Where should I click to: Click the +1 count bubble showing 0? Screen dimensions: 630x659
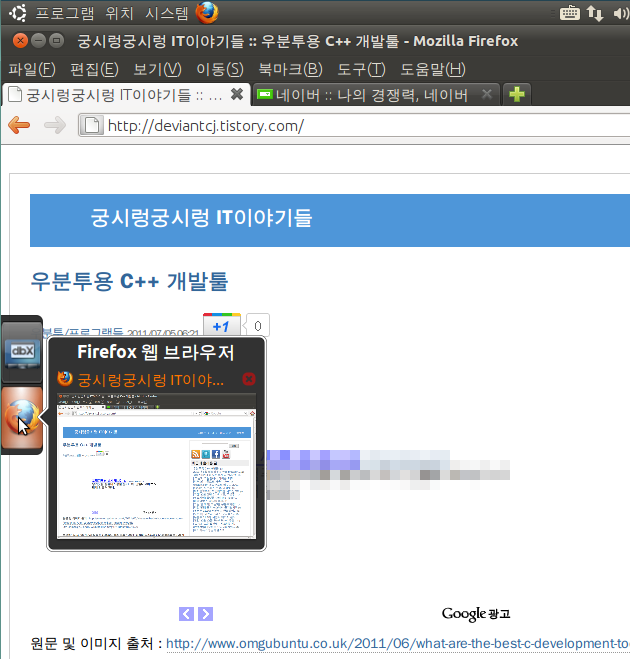click(258, 325)
